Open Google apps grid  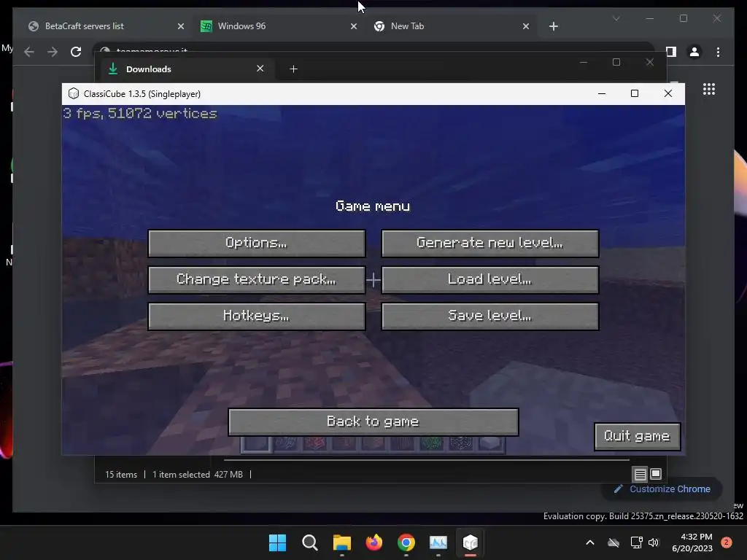tap(709, 89)
